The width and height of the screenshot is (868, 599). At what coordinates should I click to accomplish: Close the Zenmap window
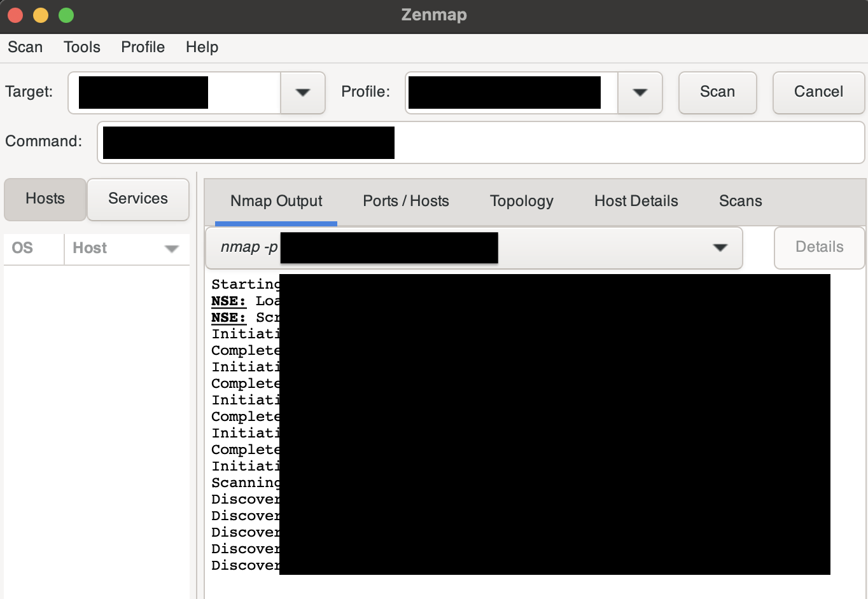pyautogui.click(x=15, y=15)
